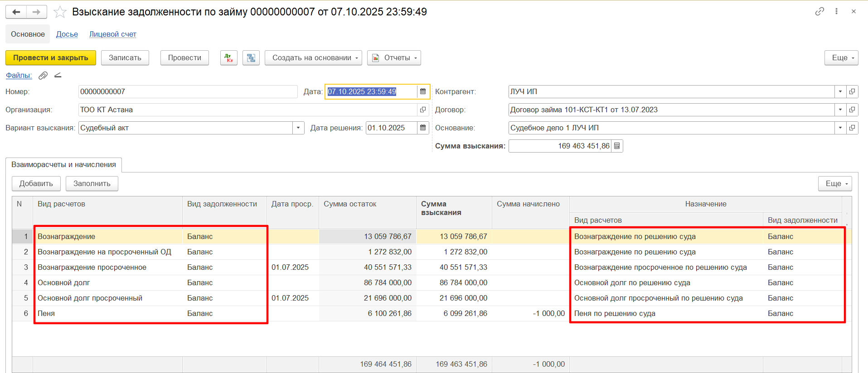Viewport: 868px width, 373px height.
Task: Click Провести и закрыть button
Action: [x=51, y=58]
